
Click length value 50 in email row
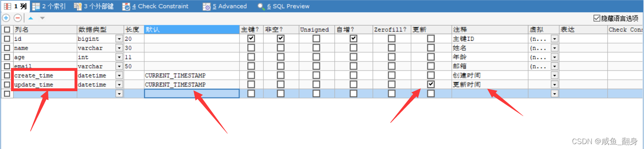coord(134,66)
